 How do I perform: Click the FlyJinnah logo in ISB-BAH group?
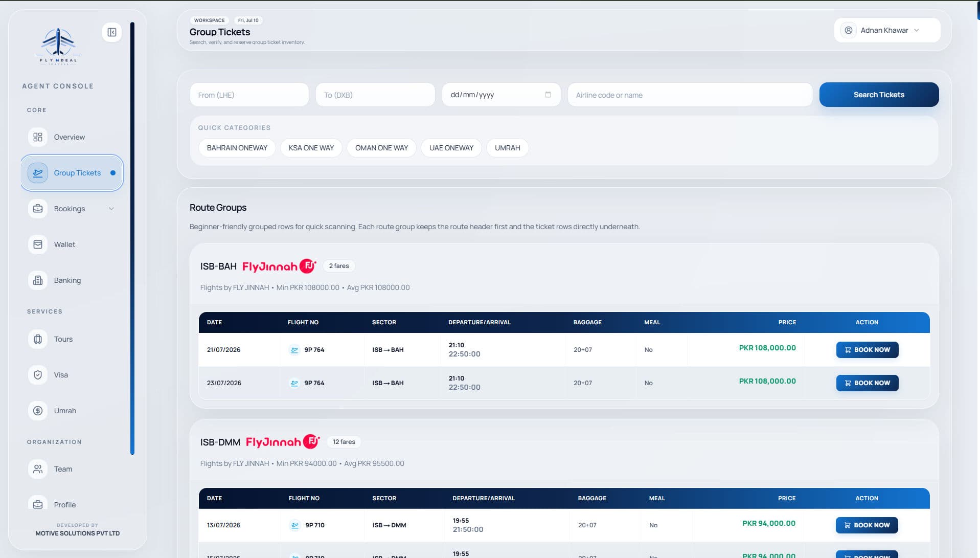(279, 266)
